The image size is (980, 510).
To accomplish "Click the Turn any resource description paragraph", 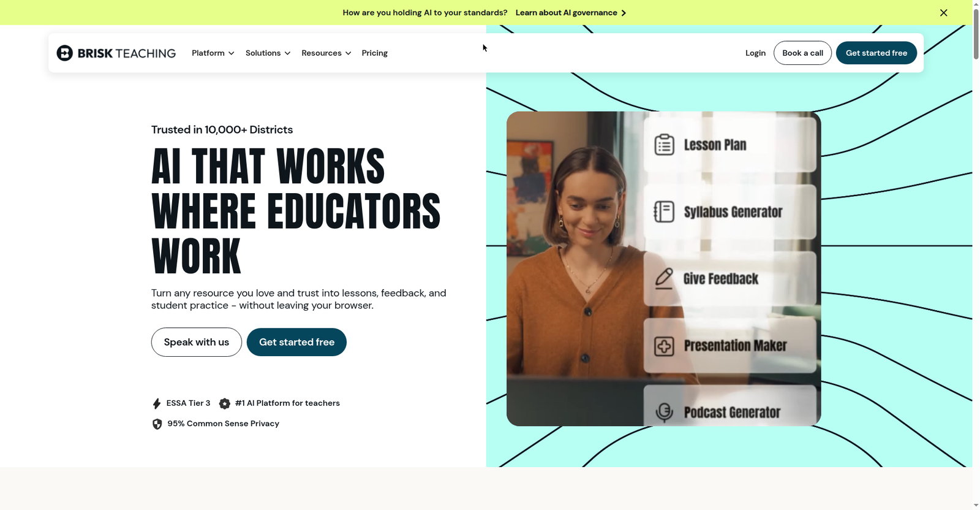I will tap(299, 299).
